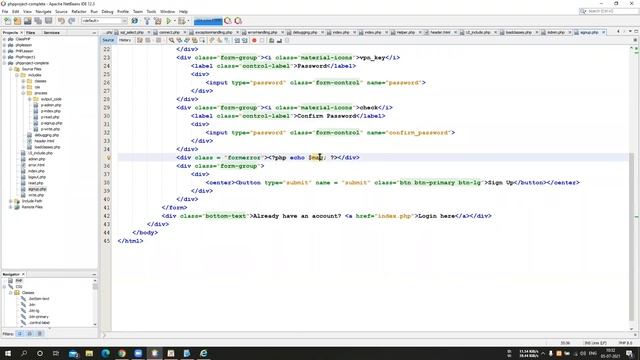The height and width of the screenshot is (360, 640).
Task: Click line number 42 in gutter
Action: point(107,216)
